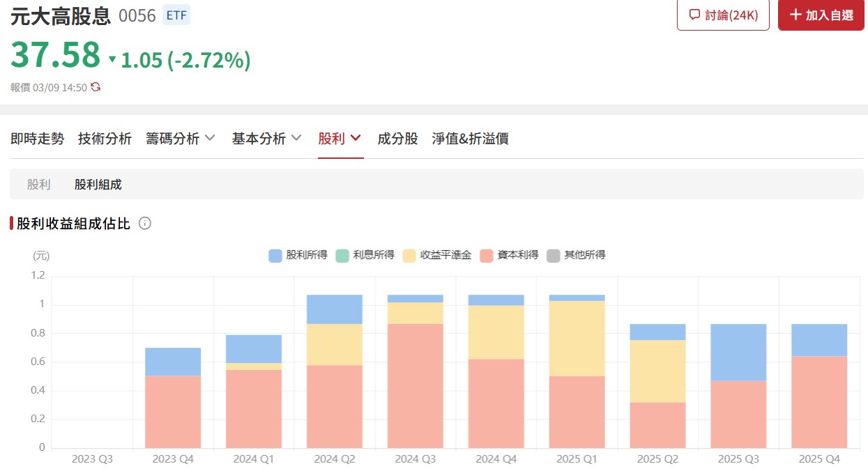
Task: Click the speech bubble icon on 討論 button
Action: (694, 15)
